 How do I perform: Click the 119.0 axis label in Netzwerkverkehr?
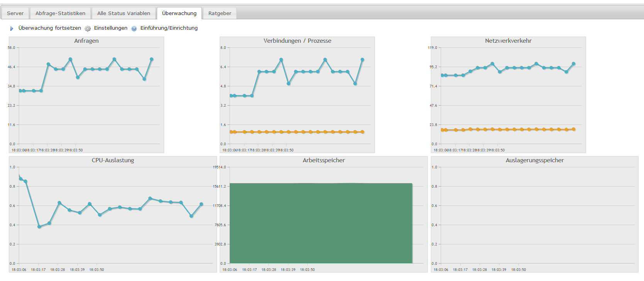click(432, 48)
